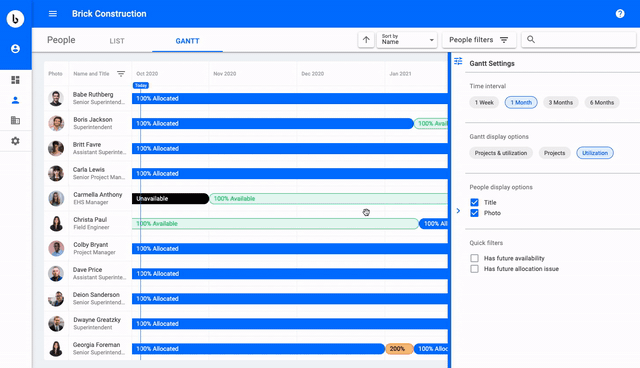Click Babe Ruthberg's 100% Allocated bar
The image size is (640, 368).
tap(290, 98)
